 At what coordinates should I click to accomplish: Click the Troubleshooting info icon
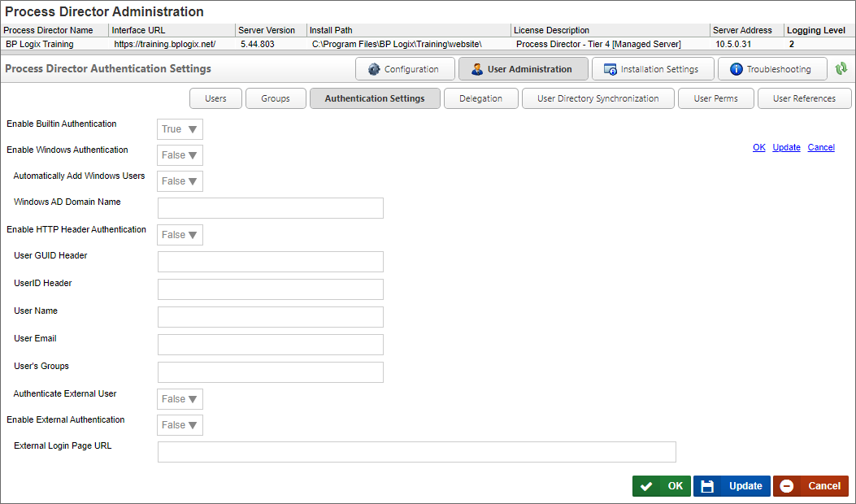coord(737,69)
